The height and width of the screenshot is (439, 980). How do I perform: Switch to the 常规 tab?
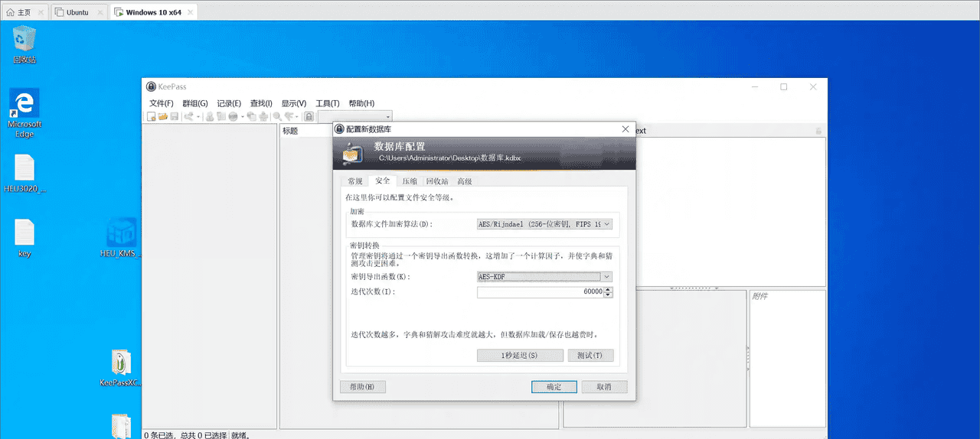coord(355,181)
